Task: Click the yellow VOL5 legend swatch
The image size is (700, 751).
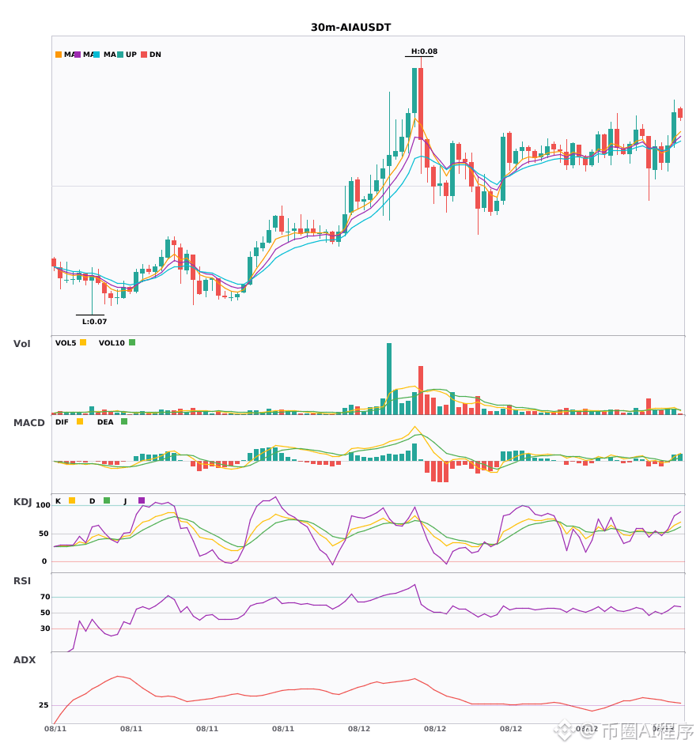Action: pos(83,342)
